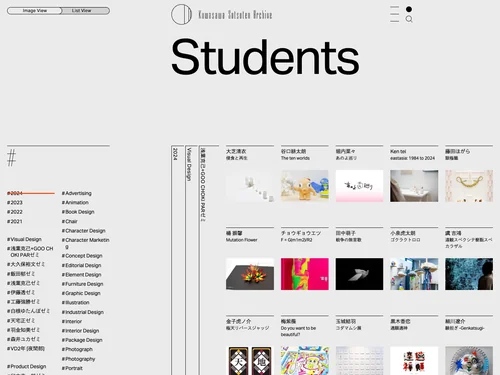Filter by #Element Design tag
The width and height of the screenshot is (500, 375).
[x=81, y=275]
